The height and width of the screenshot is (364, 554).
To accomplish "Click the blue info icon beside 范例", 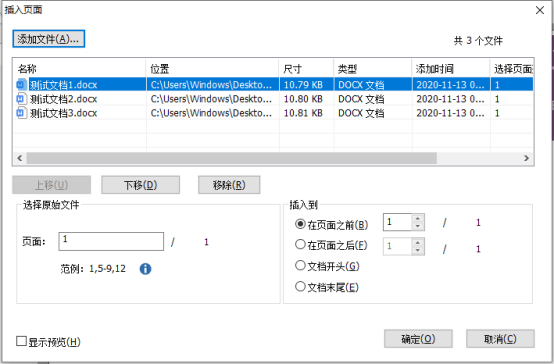I will 145,269.
